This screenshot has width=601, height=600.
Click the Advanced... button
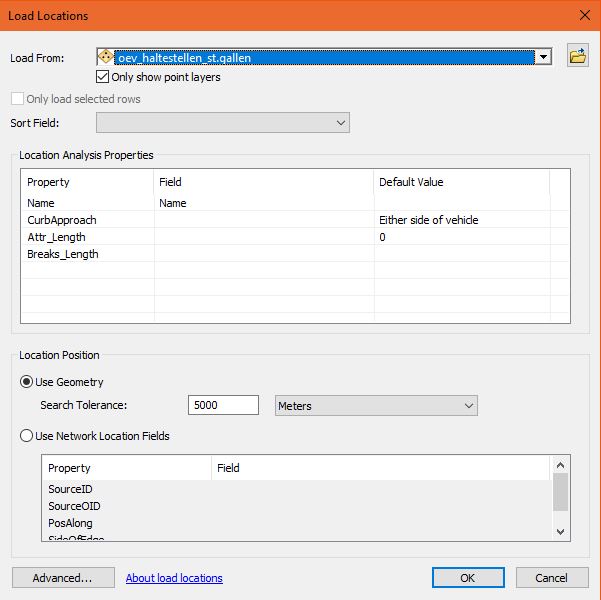tap(62, 578)
